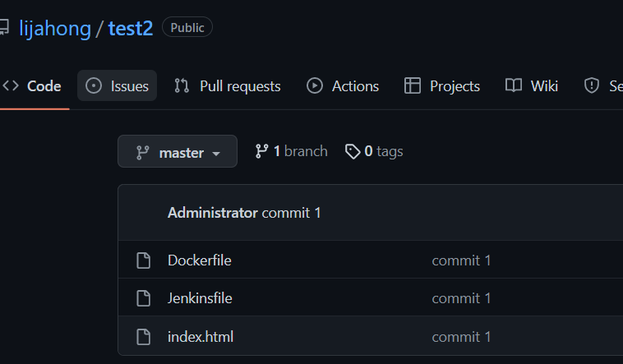Viewport: 623px width, 364px height.
Task: Open the Issues tab
Action: click(118, 85)
